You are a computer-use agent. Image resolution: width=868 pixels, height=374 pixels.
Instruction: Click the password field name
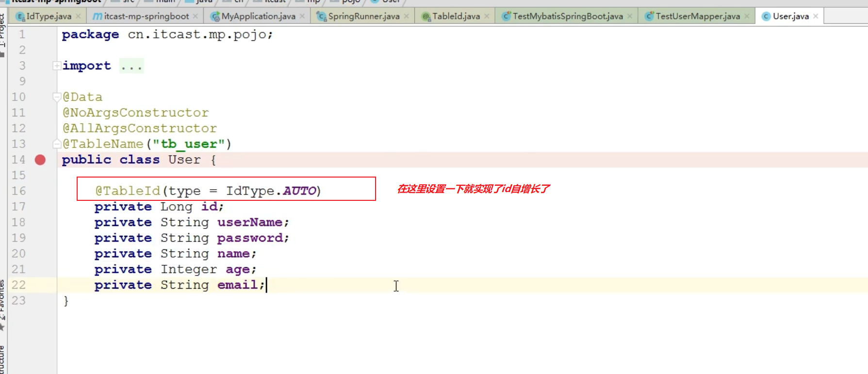click(x=250, y=238)
